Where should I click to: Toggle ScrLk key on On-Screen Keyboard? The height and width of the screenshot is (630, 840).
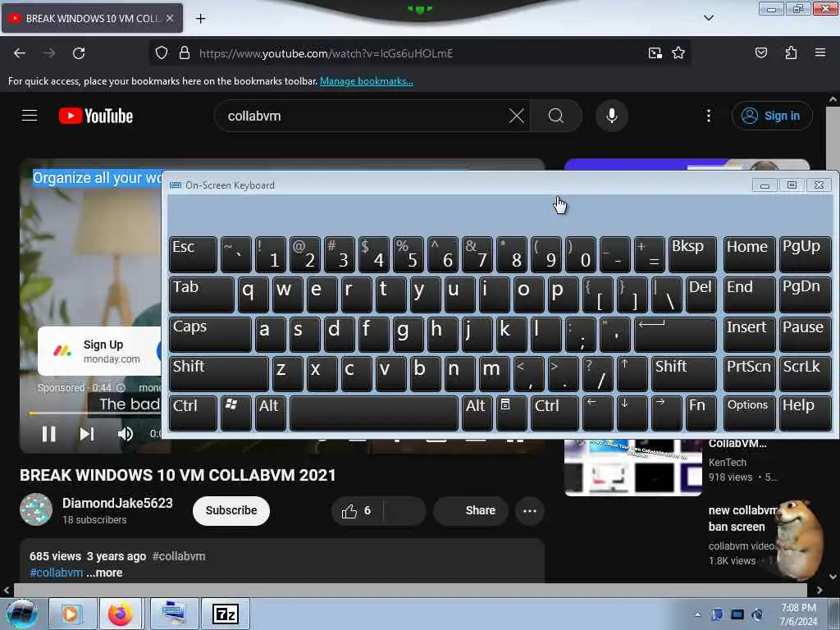pyautogui.click(x=806, y=374)
